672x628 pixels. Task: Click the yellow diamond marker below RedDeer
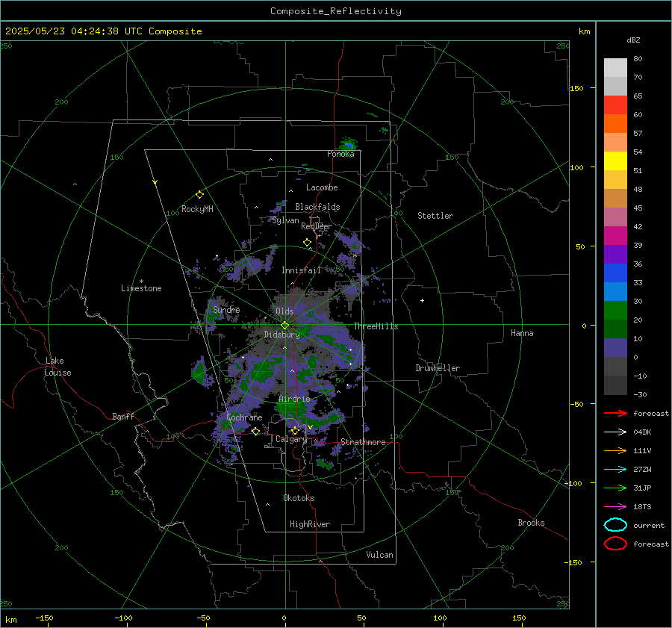[308, 243]
